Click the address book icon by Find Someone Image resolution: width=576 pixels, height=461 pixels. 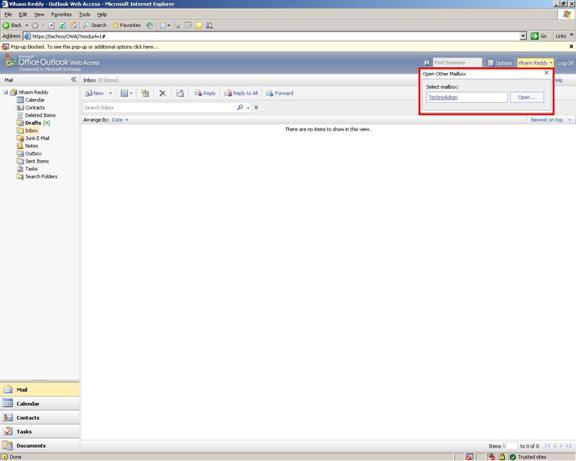[x=426, y=62]
